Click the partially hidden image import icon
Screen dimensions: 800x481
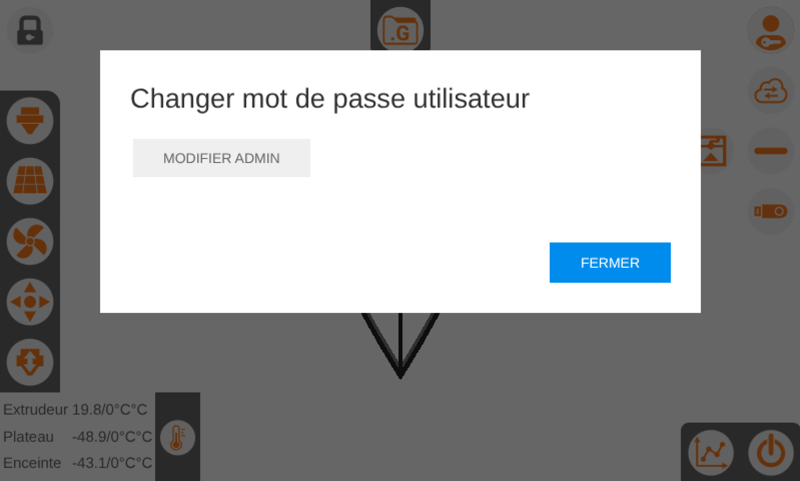(x=716, y=151)
